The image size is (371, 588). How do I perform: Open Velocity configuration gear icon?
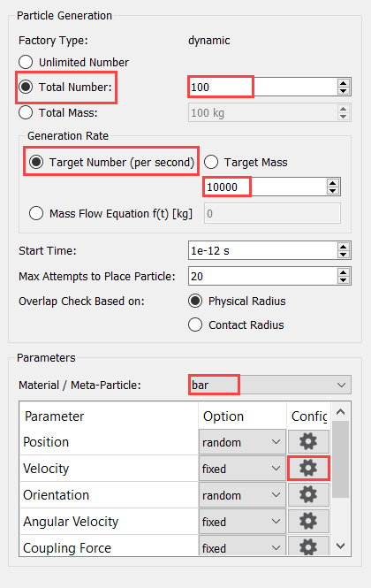coord(308,469)
